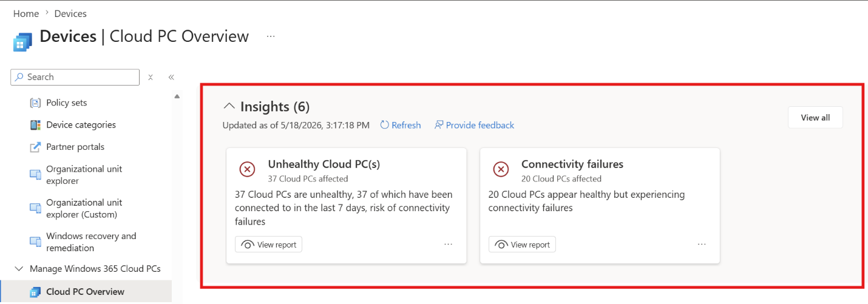Image resolution: width=868 pixels, height=304 pixels.
Task: View report for Unhealthy Cloud PC(s)
Action: [268, 245]
